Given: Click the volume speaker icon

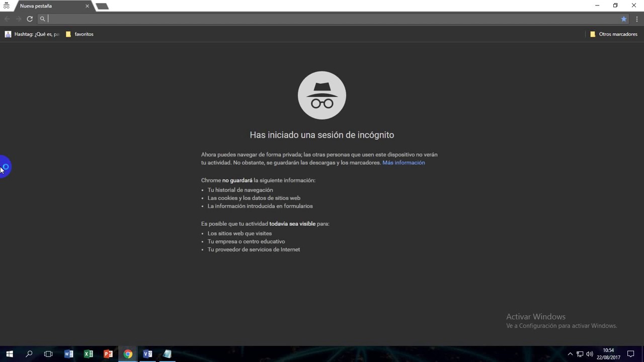Looking at the screenshot, I should [x=589, y=354].
